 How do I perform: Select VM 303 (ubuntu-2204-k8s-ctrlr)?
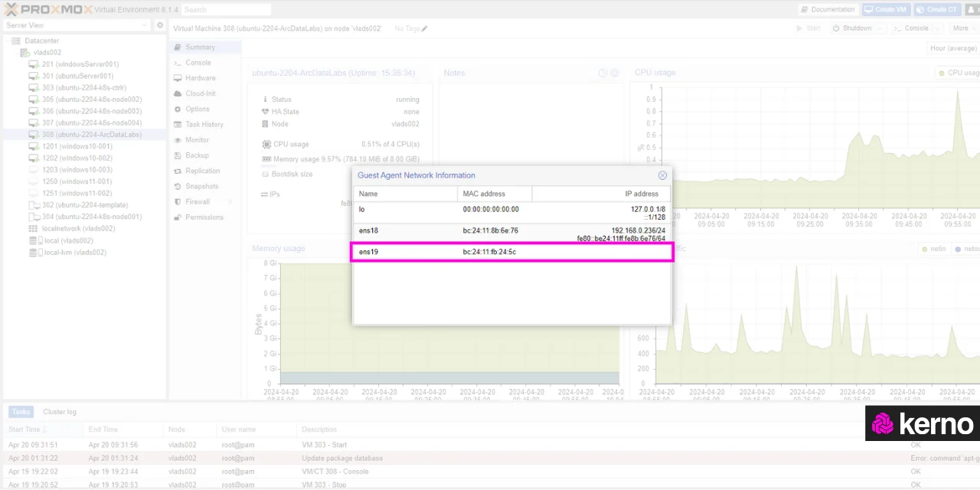84,88
